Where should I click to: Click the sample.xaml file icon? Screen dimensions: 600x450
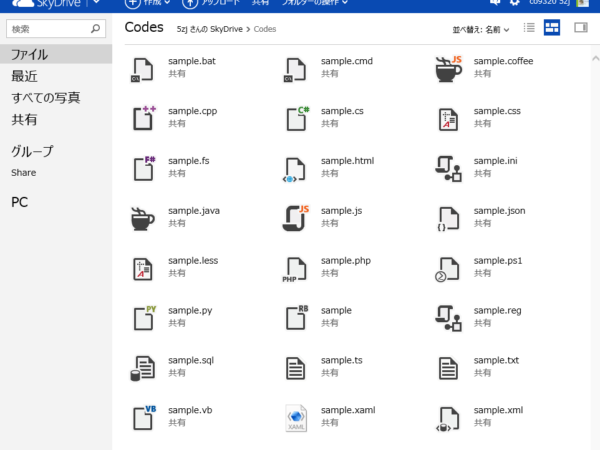296,418
